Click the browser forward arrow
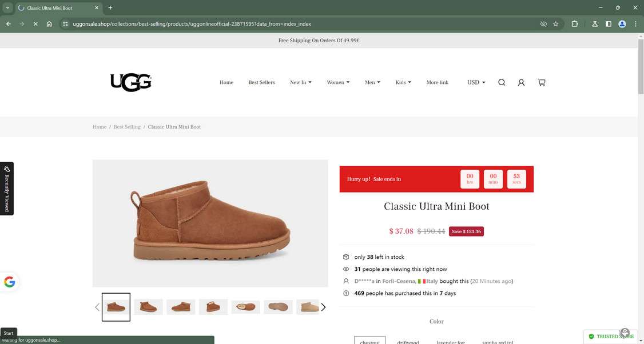Viewport: 644px width, 344px height. coord(22,24)
